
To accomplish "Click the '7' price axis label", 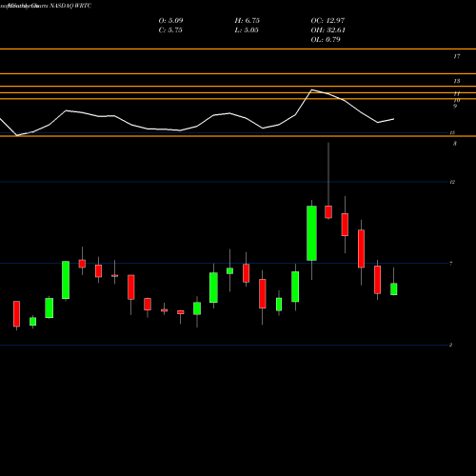I will [451, 264].
